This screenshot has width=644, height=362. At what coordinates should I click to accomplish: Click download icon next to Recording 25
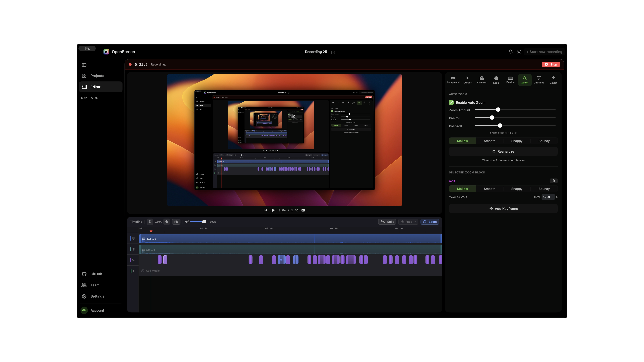[x=333, y=52]
